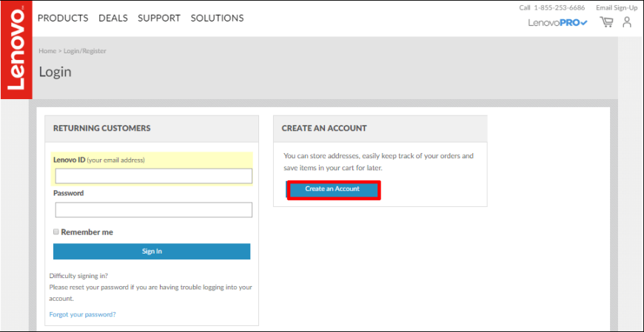Screen dimensions: 644x332
Task: Open the DEALS menu
Action: [113, 18]
